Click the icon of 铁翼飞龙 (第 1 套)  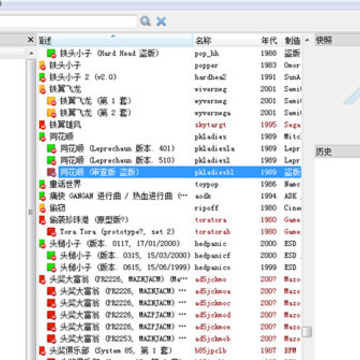click(51, 101)
